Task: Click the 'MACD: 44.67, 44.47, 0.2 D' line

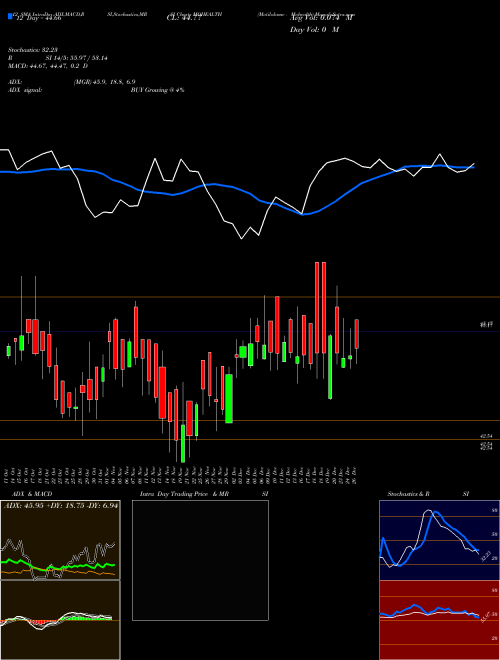Action: [48, 66]
